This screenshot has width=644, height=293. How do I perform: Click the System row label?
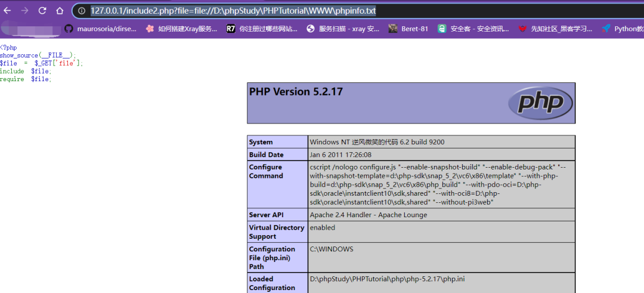pos(261,142)
